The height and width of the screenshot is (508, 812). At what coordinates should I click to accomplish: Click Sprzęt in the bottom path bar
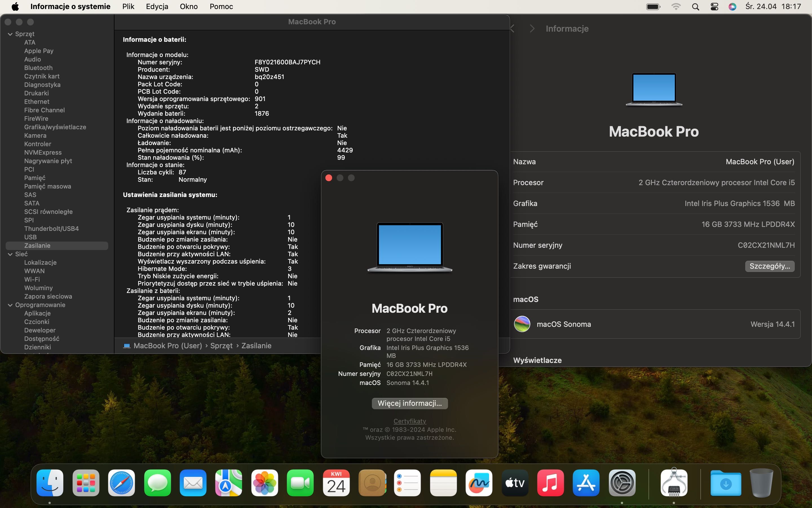(221, 346)
